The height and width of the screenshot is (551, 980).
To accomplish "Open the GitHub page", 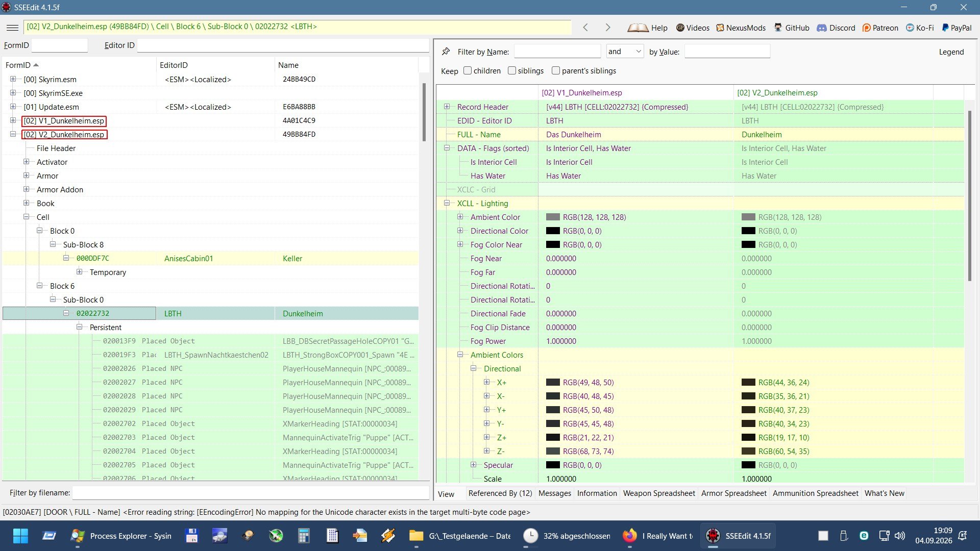I will [x=792, y=28].
